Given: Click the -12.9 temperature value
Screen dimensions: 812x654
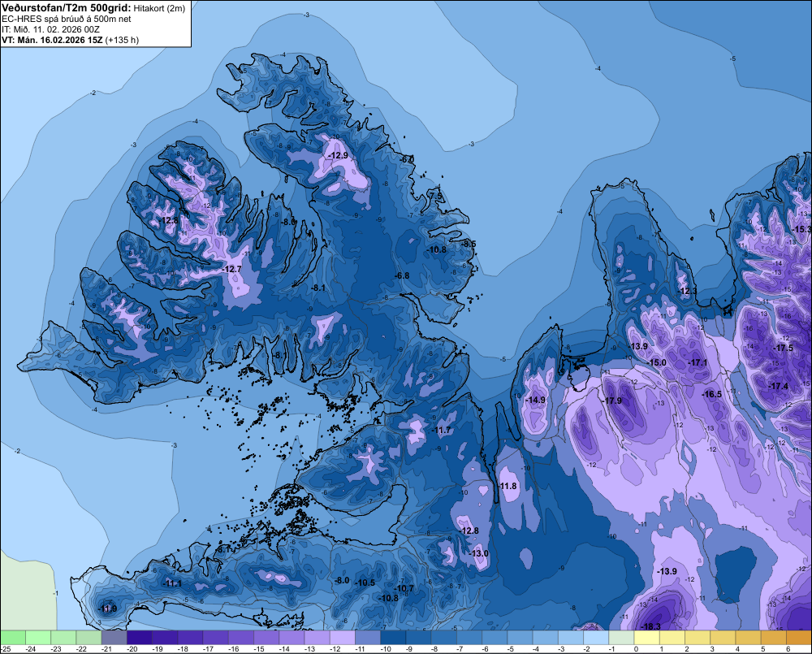Looking at the screenshot, I should [x=339, y=155].
